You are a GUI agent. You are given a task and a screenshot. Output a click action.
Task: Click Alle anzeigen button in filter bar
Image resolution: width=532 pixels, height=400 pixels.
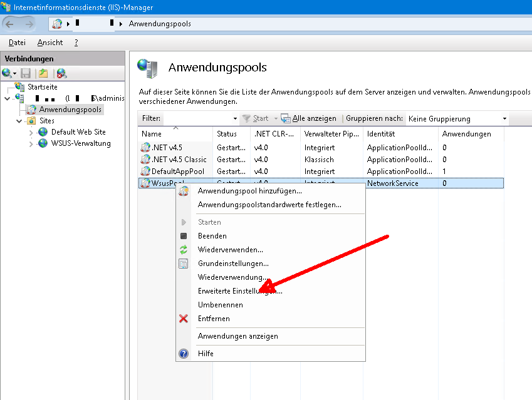308,118
